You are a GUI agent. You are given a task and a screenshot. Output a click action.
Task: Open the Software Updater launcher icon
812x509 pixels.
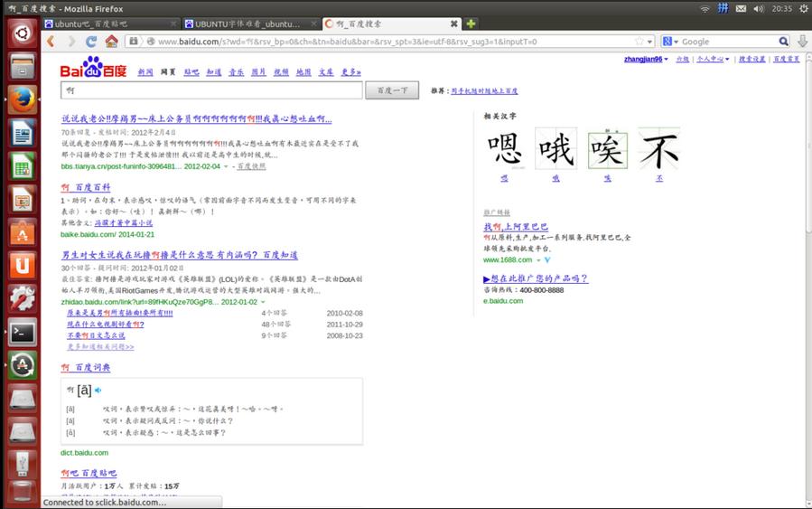(22, 365)
